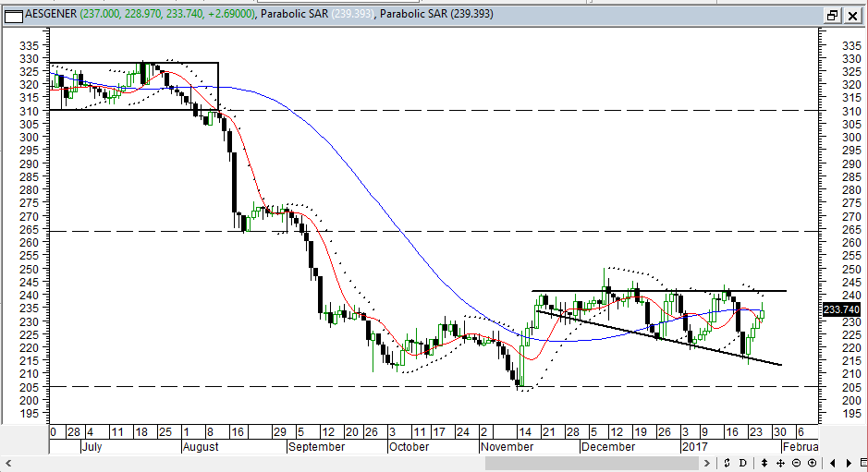Close the AESGENER chart window
This screenshot has height=472, width=868.
852,16
